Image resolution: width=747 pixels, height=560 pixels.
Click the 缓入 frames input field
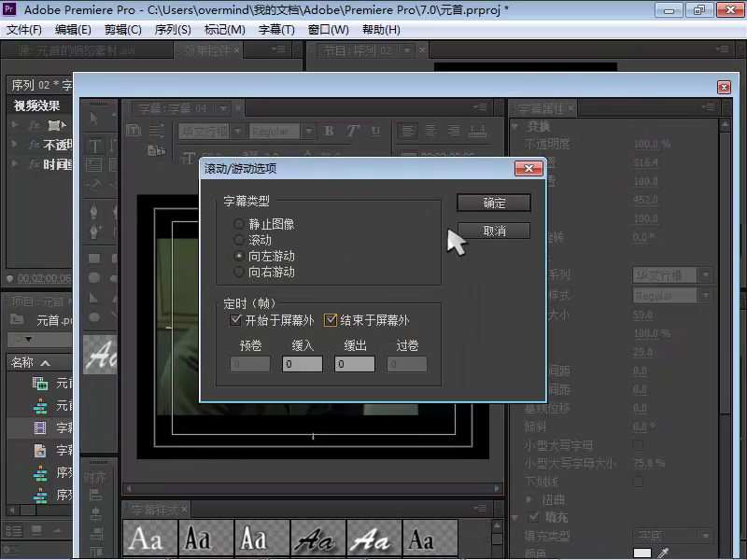click(x=302, y=364)
